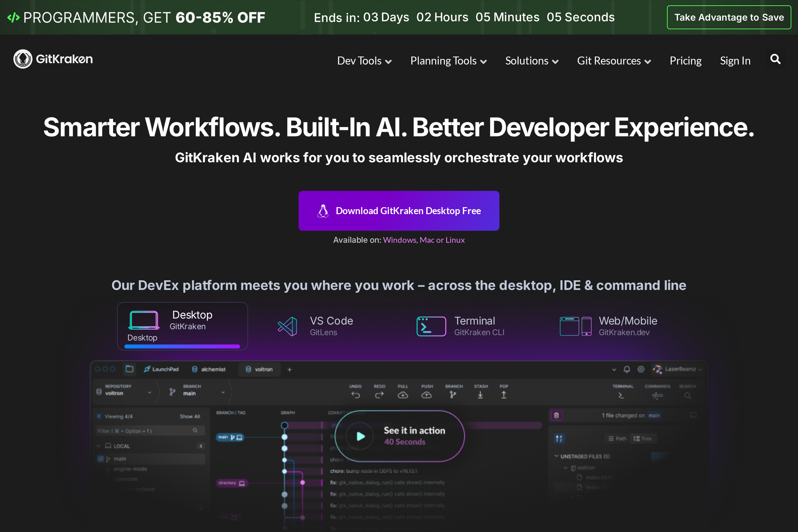Image resolution: width=798 pixels, height=532 pixels.
Task: Switch to voltron tab in preview
Action: click(x=259, y=369)
